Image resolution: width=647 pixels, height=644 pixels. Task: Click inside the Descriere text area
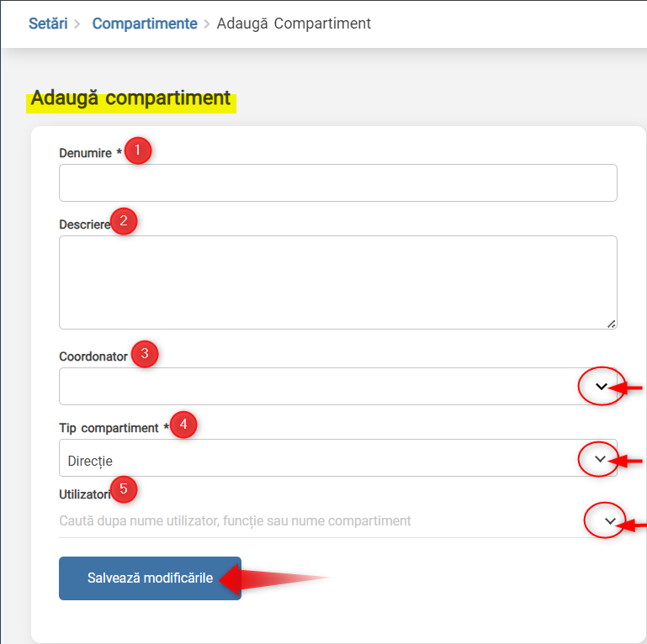(x=338, y=282)
